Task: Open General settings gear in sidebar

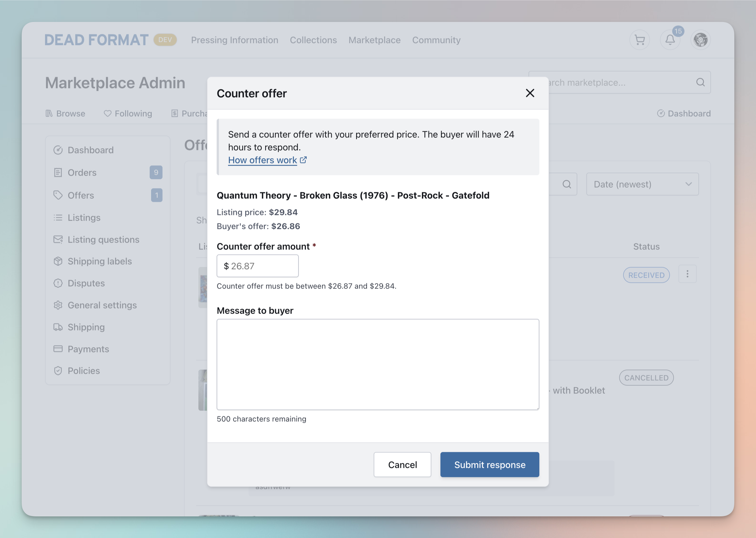Action: point(58,305)
